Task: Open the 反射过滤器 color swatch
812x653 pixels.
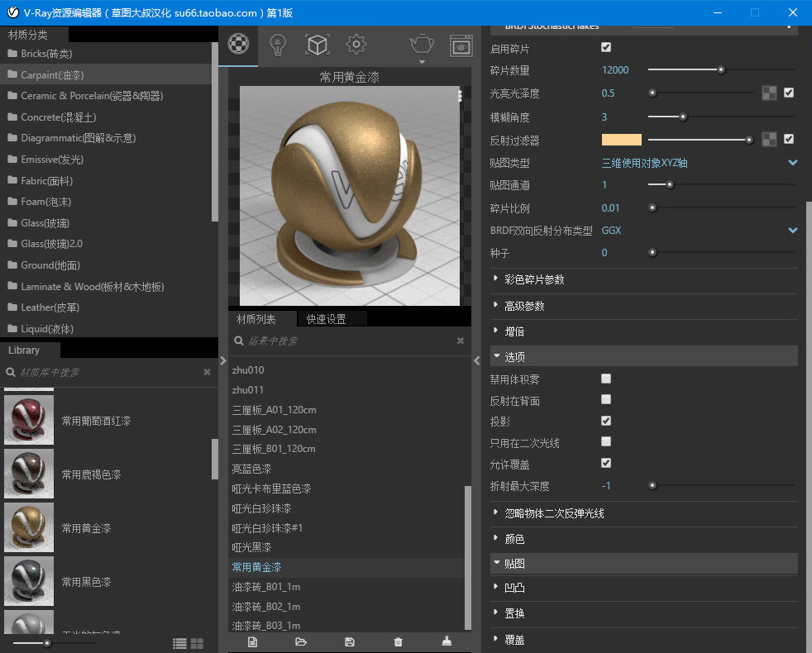Action: [x=622, y=140]
